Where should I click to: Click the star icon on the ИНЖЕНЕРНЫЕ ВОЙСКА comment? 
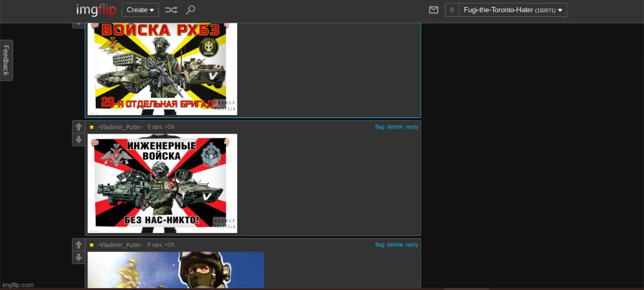(x=92, y=127)
